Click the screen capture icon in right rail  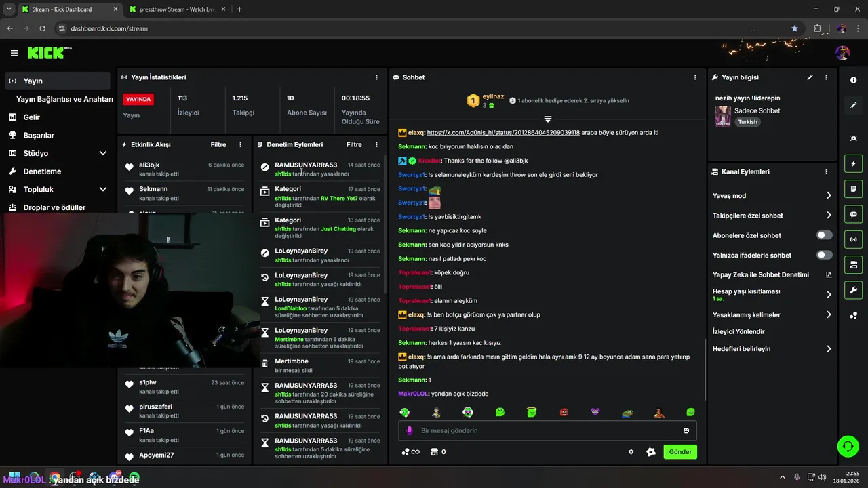[853, 138]
